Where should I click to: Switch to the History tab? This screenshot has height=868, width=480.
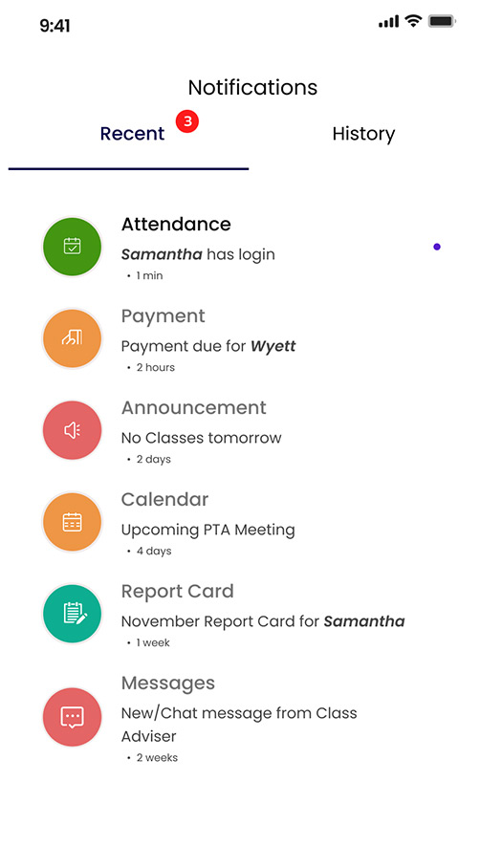pyautogui.click(x=363, y=134)
